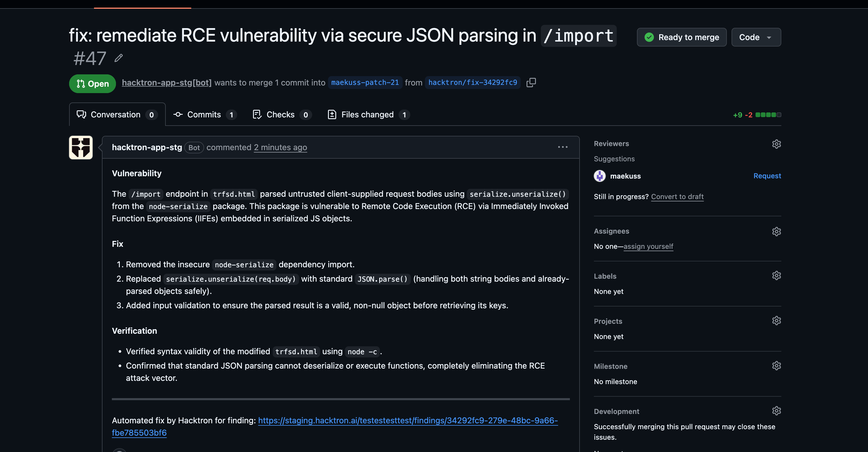This screenshot has width=868, height=452.
Task: Open the Development gear settings
Action: coord(776,411)
